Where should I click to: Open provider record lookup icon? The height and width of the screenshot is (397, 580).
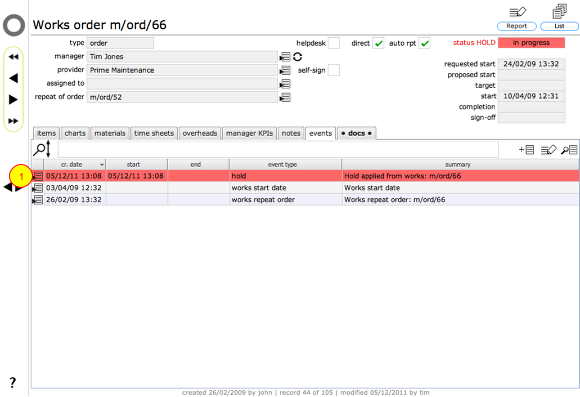285,70
